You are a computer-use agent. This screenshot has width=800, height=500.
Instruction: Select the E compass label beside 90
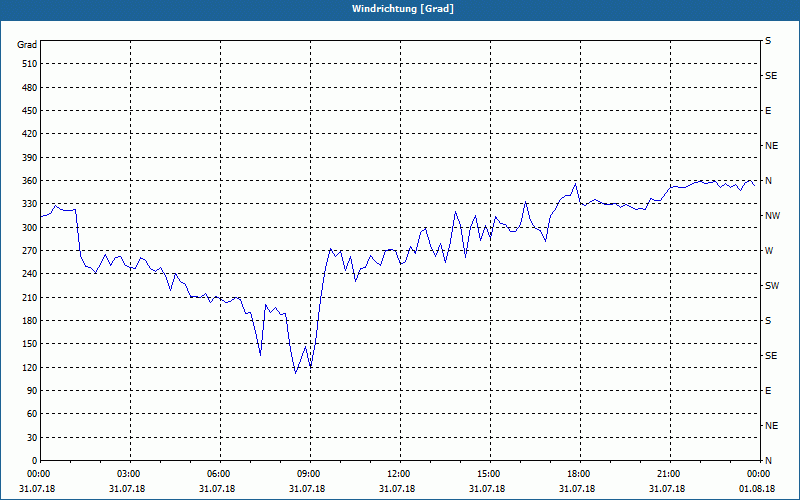pyautogui.click(x=768, y=391)
